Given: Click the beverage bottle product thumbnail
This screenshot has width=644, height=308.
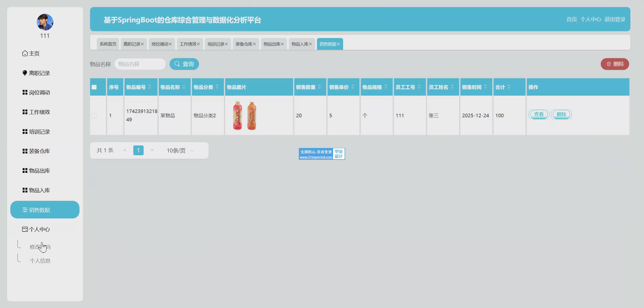Looking at the screenshot, I should 245,115.
